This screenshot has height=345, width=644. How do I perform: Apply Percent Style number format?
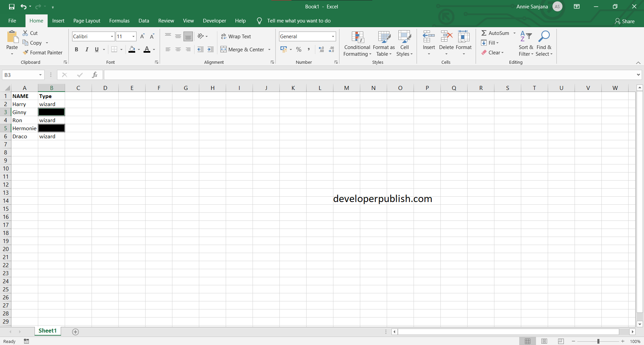[x=299, y=49]
